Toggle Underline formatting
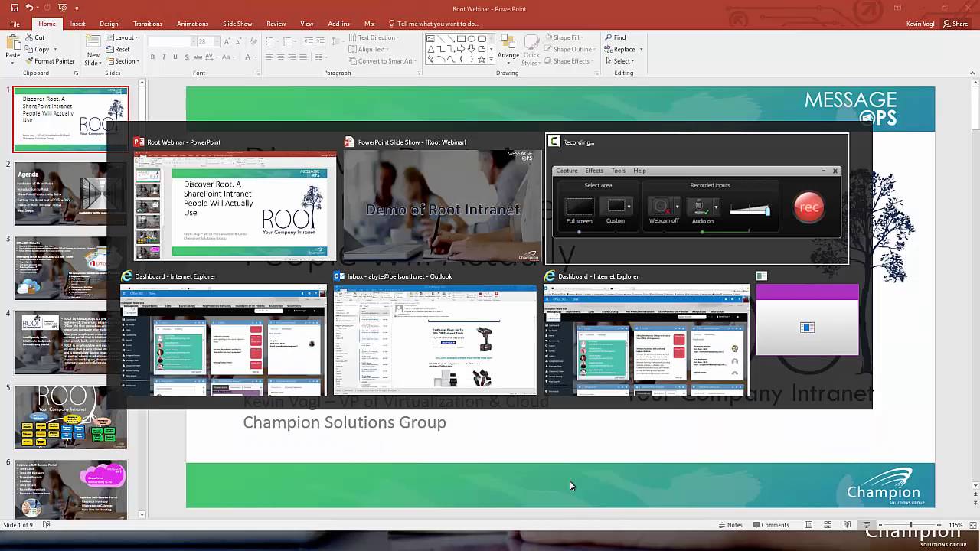 [175, 57]
